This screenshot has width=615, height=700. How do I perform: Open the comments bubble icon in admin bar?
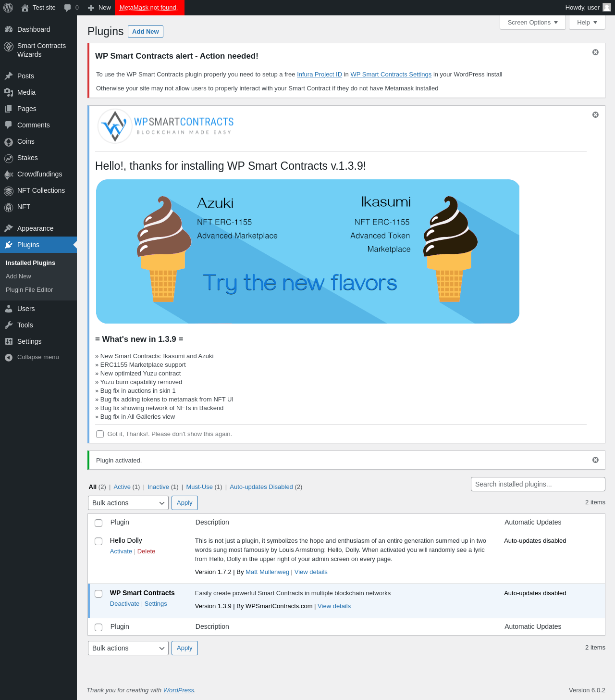[68, 8]
